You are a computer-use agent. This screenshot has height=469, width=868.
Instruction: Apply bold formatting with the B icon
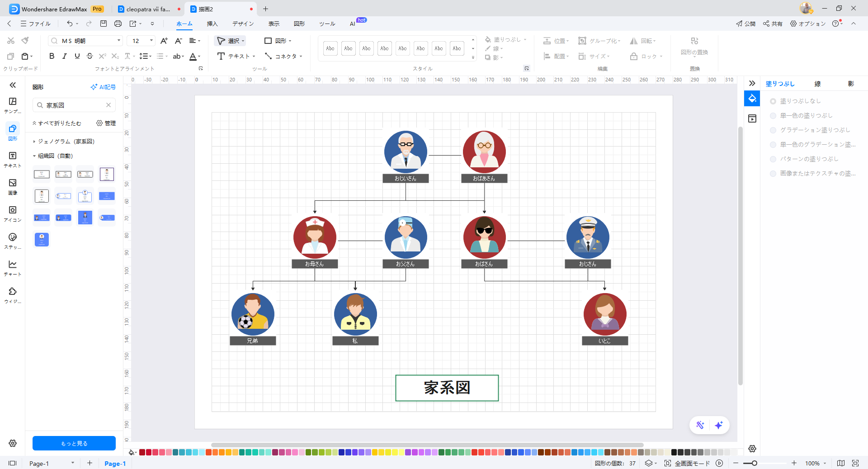(x=52, y=56)
